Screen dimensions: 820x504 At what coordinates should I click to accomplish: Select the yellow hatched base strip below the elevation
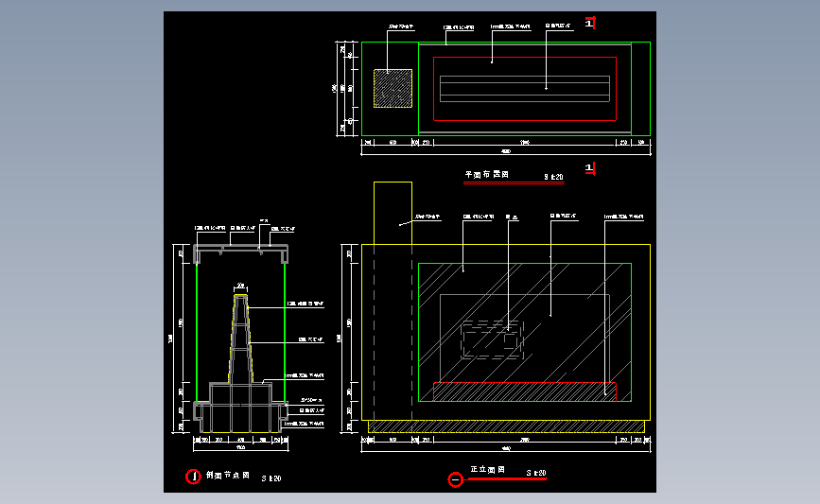click(x=506, y=426)
